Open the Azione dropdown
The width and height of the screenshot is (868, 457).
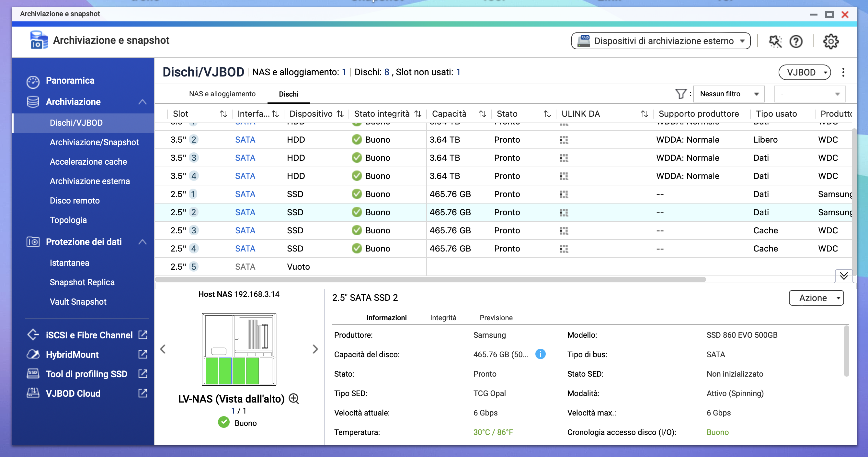[x=816, y=298]
